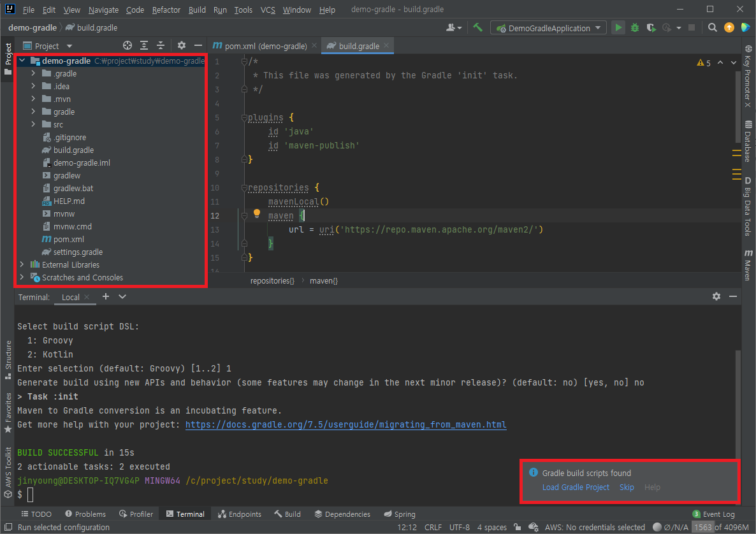Expand the src folder
Viewport: 756px width, 534px height.
pyautogui.click(x=33, y=124)
